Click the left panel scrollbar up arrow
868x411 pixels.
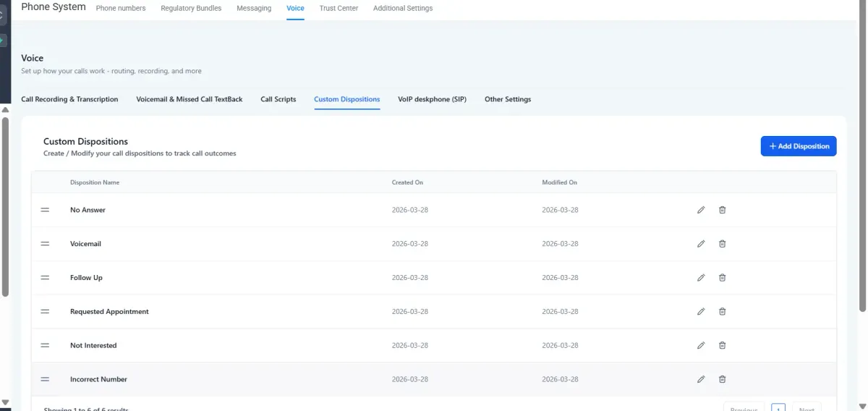(x=5, y=110)
